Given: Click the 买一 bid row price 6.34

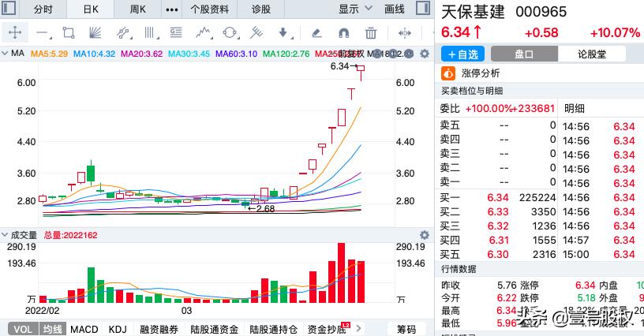Looking at the screenshot, I should pyautogui.click(x=498, y=198).
